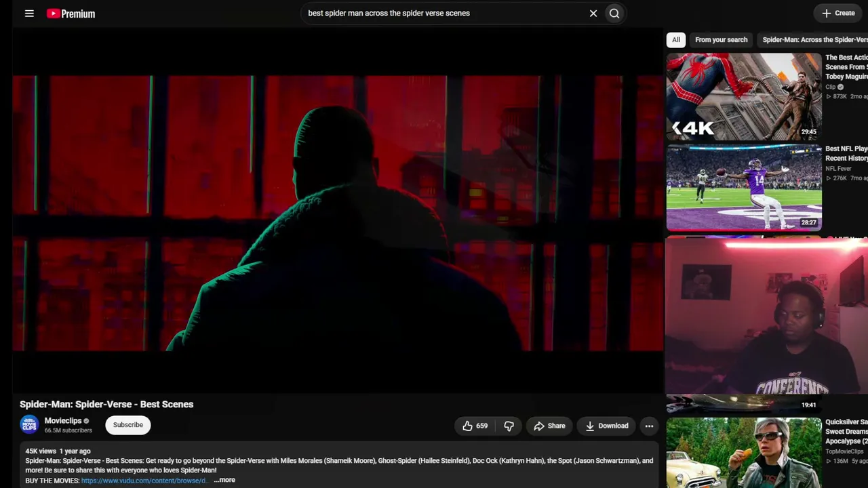Click the Movieclips verified badge
Image resolution: width=868 pixels, height=488 pixels.
tap(86, 421)
